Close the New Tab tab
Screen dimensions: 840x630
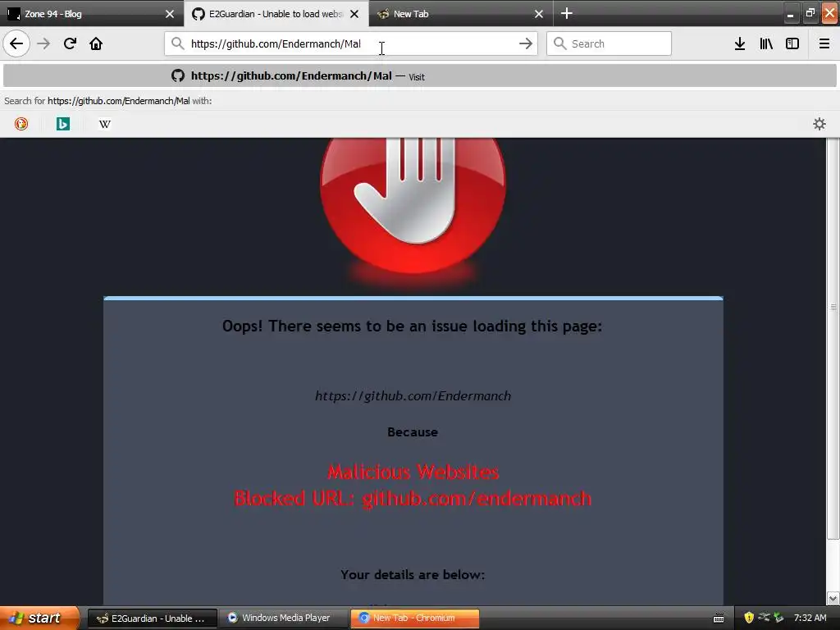pos(539,14)
